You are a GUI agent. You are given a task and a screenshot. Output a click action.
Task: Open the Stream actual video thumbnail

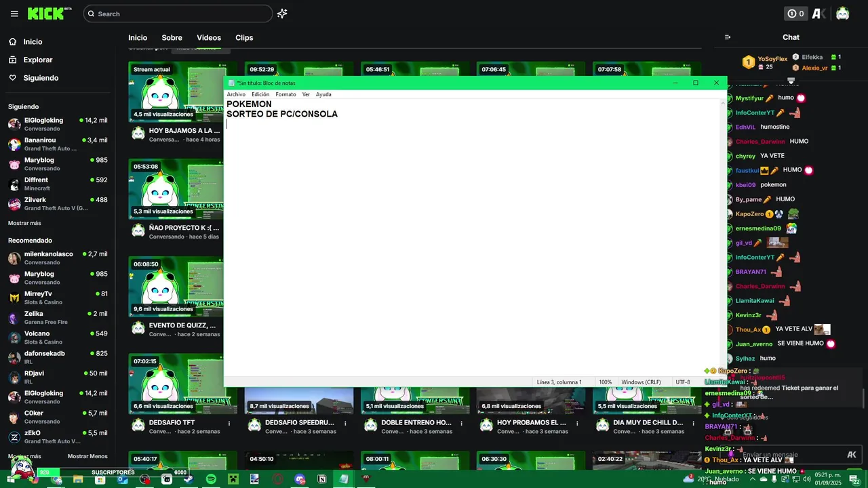[x=176, y=92]
